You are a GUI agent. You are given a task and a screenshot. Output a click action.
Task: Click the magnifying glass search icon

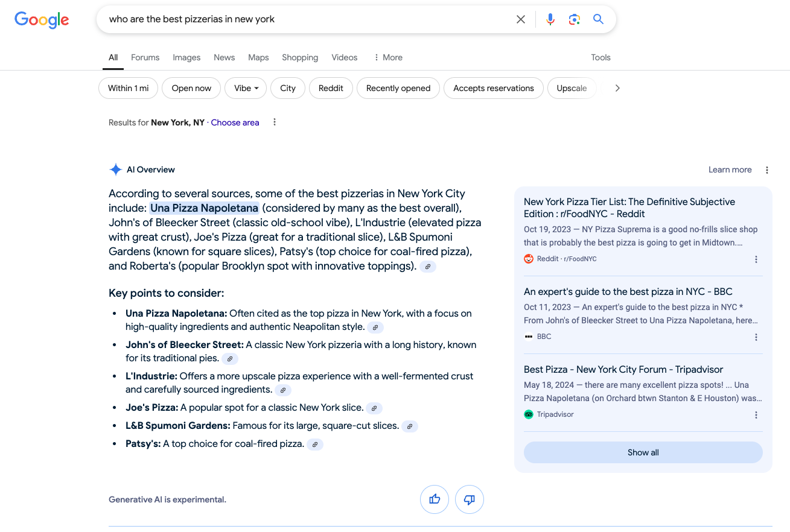[598, 19]
